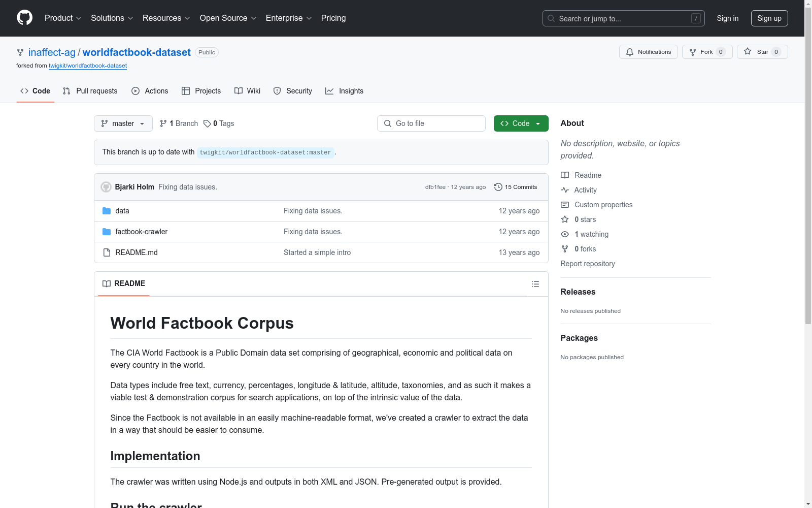Open the twigkit/worldfactbook-dataset parent fork link

[88, 66]
